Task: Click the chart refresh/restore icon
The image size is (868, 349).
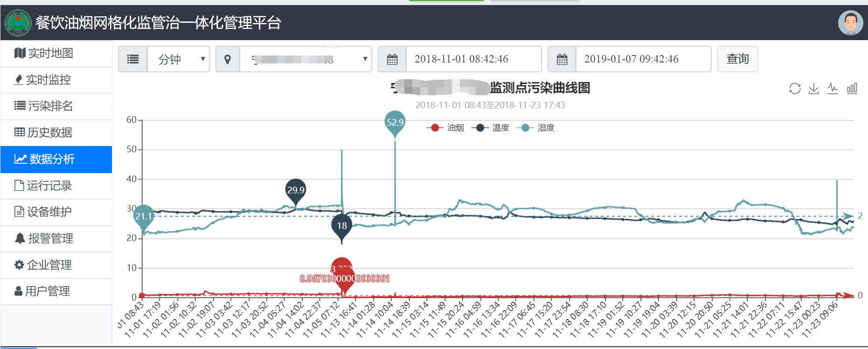Action: [795, 89]
